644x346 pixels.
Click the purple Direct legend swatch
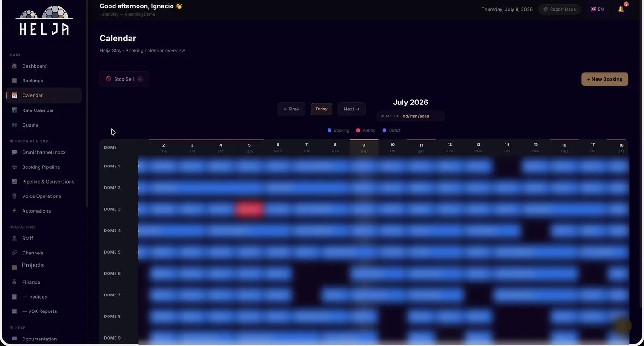pyautogui.click(x=385, y=130)
